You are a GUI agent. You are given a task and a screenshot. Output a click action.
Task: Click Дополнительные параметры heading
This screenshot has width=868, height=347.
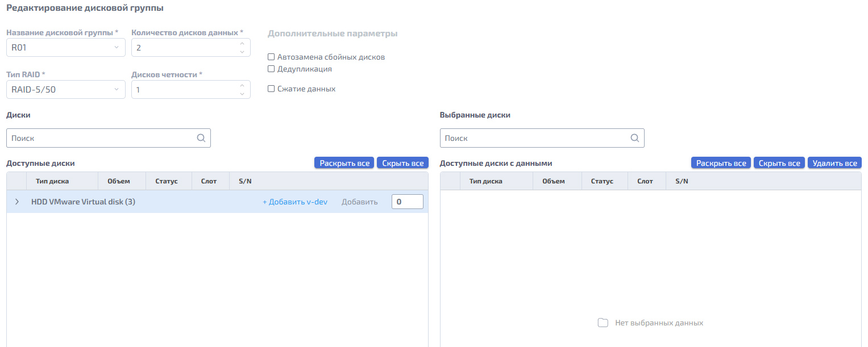(x=333, y=34)
